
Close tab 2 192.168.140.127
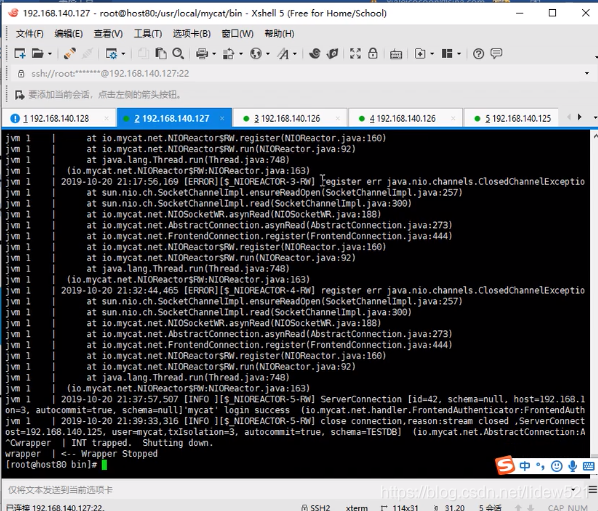pos(222,119)
